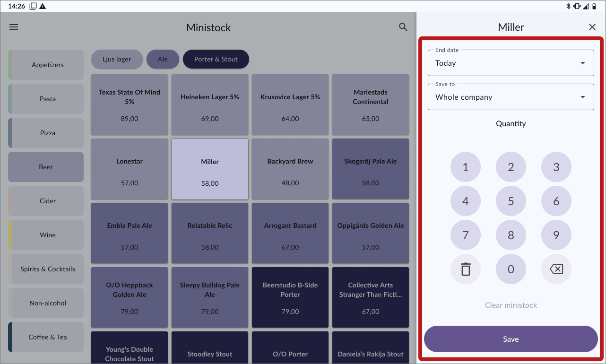The width and height of the screenshot is (606, 364).
Task: Select the Arrogant Bastard tile
Action: tap(290, 234)
